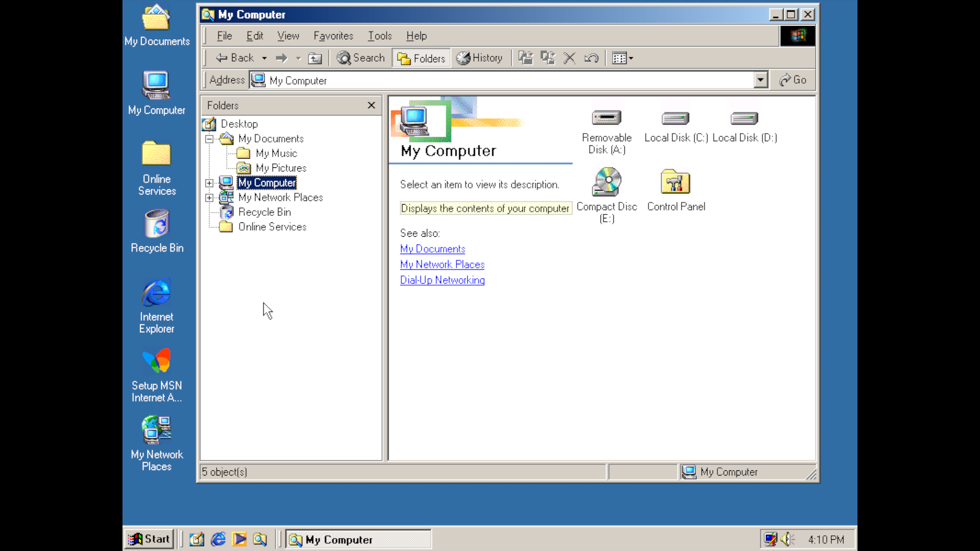
Task: Select Online Services in folder tree
Action: (272, 227)
